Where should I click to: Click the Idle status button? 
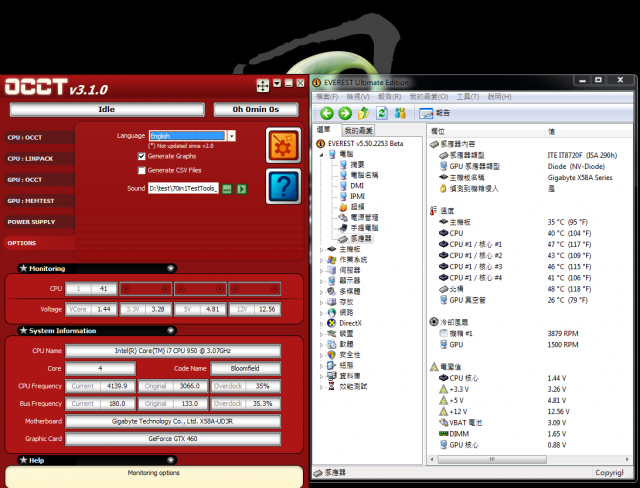click(x=107, y=109)
